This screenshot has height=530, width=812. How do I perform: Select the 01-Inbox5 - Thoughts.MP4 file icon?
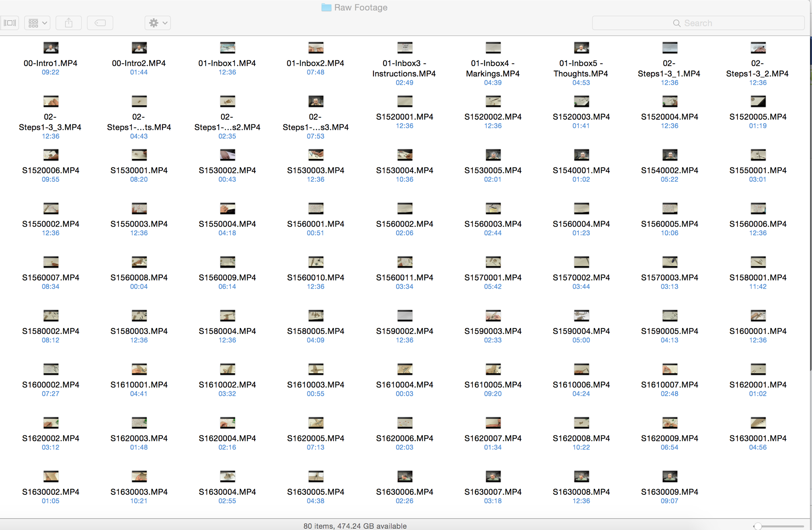click(581, 48)
